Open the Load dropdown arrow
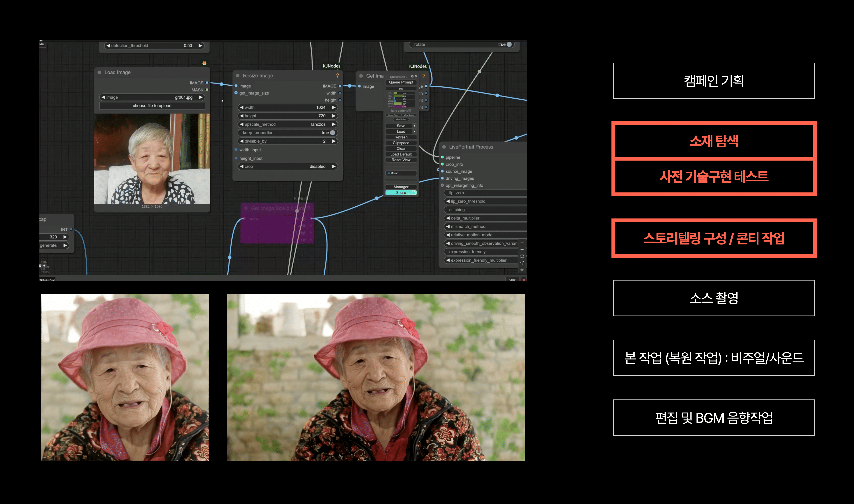The width and height of the screenshot is (854, 504). tap(414, 132)
